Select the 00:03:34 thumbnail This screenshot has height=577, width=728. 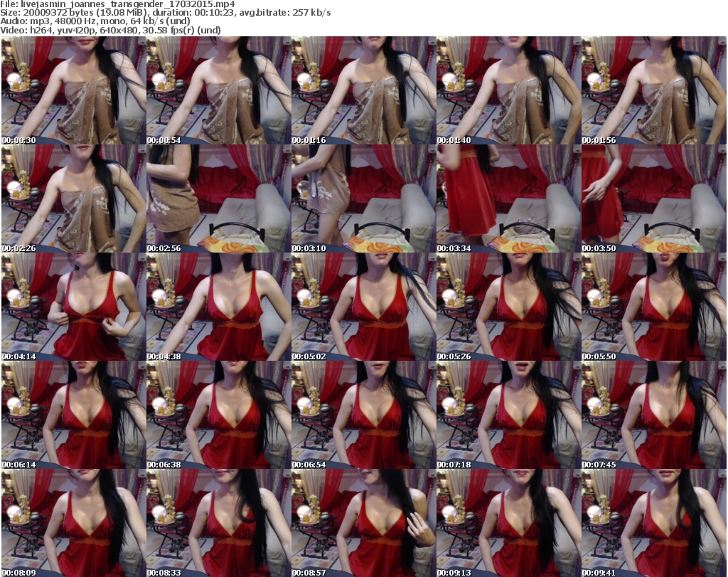(x=508, y=199)
